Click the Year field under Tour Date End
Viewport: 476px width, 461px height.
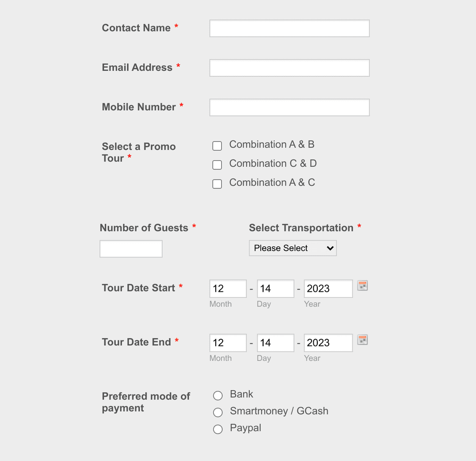click(328, 342)
